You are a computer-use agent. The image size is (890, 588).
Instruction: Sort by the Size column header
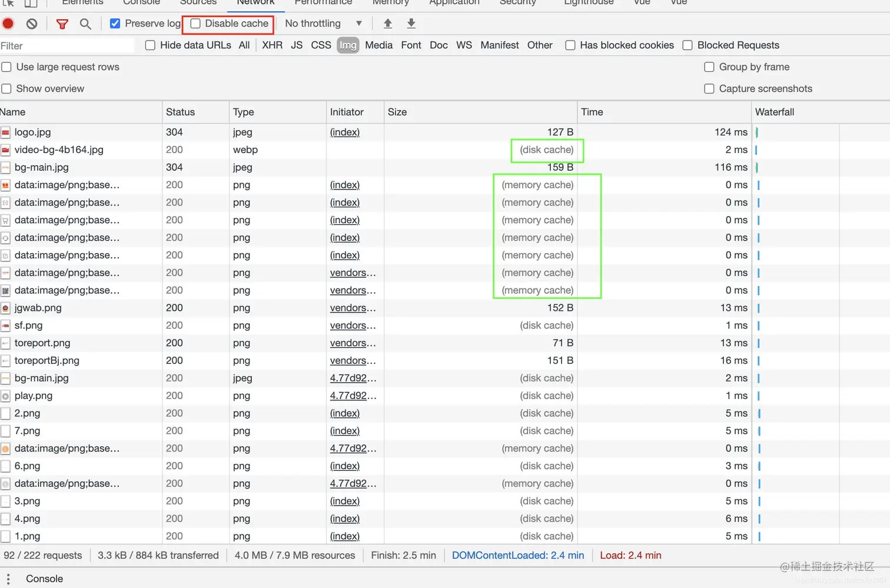(480, 112)
